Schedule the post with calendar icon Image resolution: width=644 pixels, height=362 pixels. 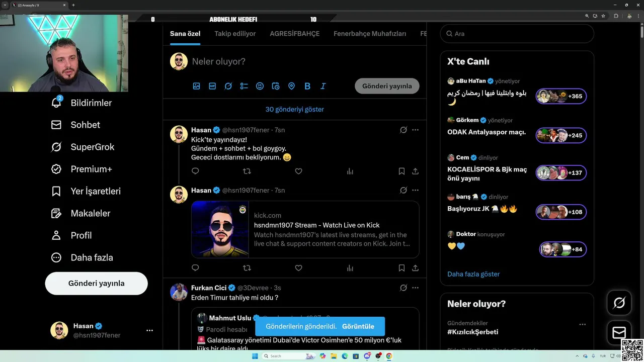(x=276, y=86)
